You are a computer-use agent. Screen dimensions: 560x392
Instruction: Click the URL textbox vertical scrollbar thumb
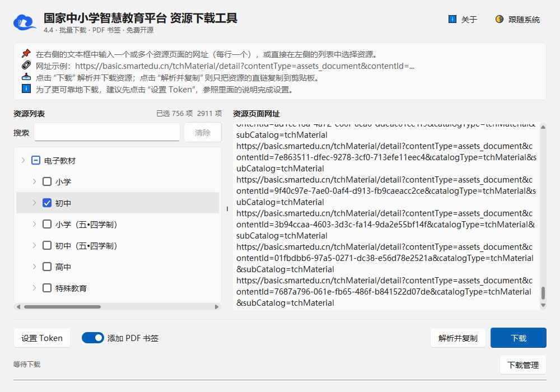click(x=543, y=293)
